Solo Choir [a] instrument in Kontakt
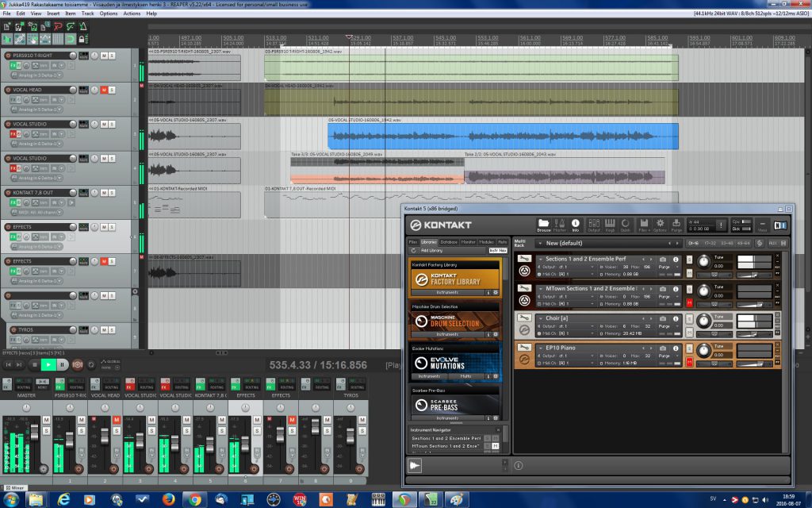 [x=689, y=318]
